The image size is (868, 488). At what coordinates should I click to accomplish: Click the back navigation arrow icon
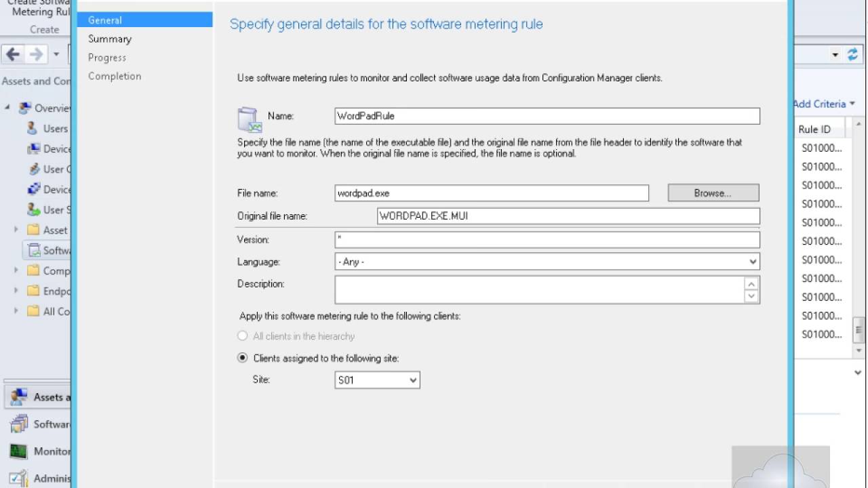[13, 55]
